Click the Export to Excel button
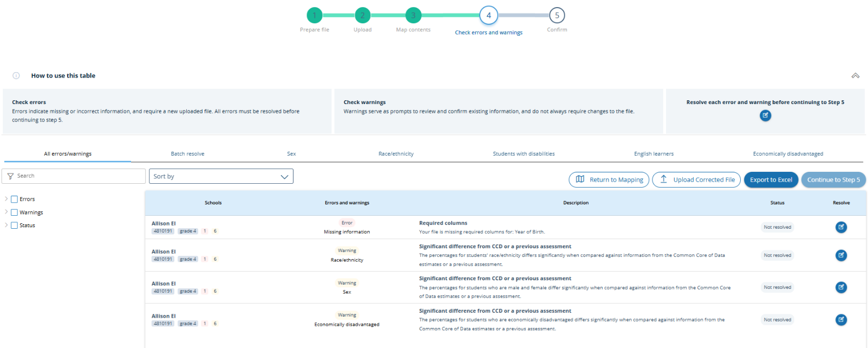868x348 pixels. (771, 180)
